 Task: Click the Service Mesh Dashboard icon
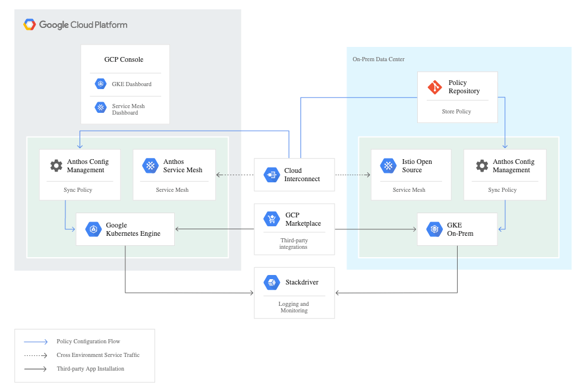click(100, 108)
